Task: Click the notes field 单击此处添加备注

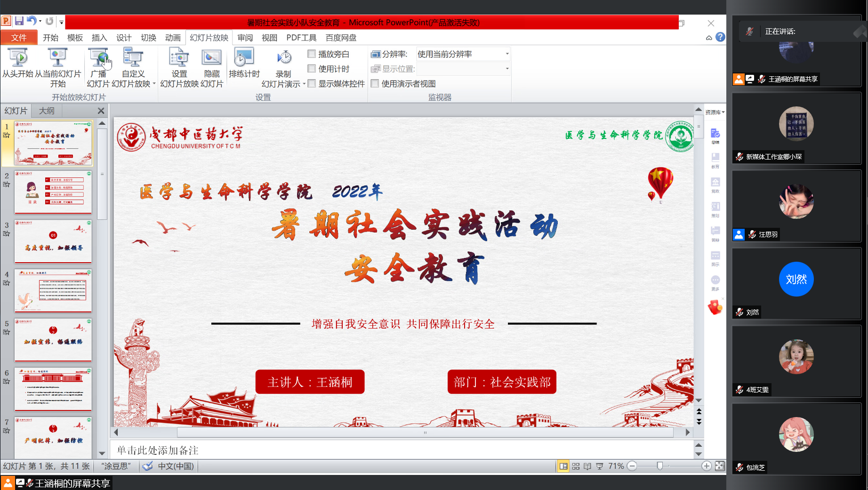Action: click(402, 450)
